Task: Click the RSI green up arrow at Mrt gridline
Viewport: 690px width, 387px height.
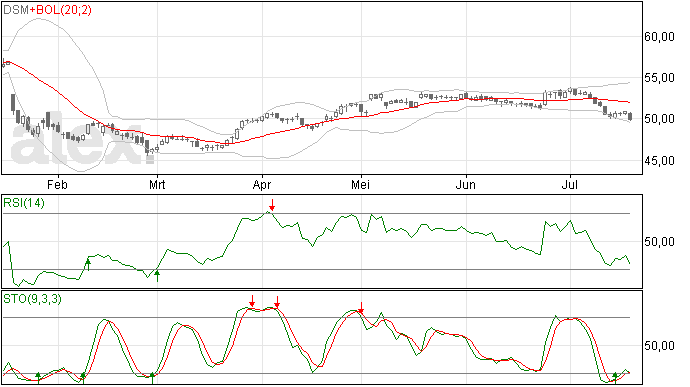Action: [157, 276]
